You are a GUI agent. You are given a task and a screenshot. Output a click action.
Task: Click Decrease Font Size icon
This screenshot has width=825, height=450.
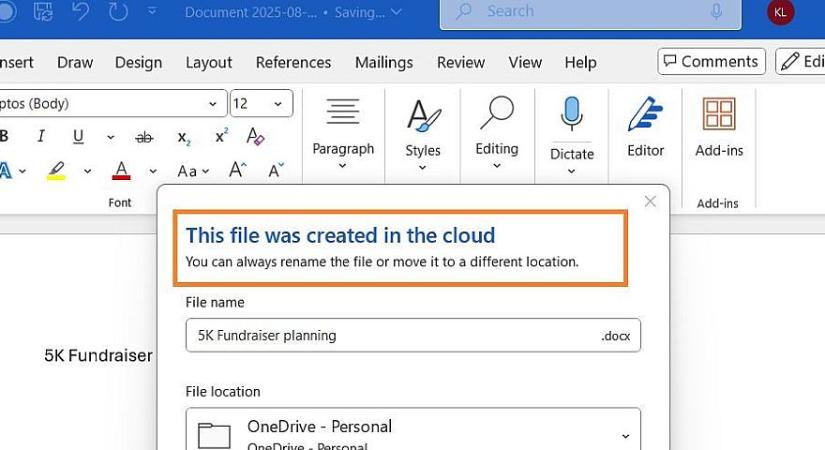point(276,170)
